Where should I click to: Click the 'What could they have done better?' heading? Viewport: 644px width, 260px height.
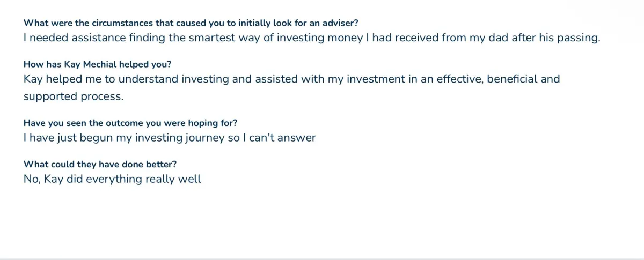[100, 165]
